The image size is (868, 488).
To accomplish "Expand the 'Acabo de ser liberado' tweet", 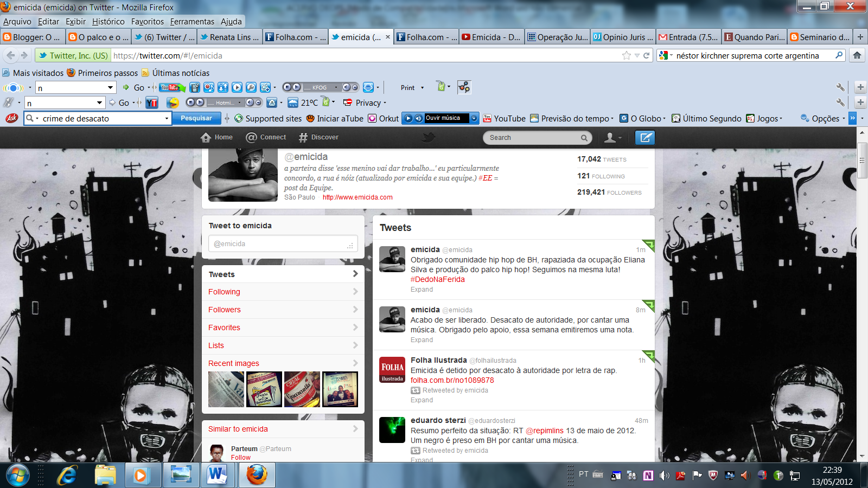I will tap(422, 340).
